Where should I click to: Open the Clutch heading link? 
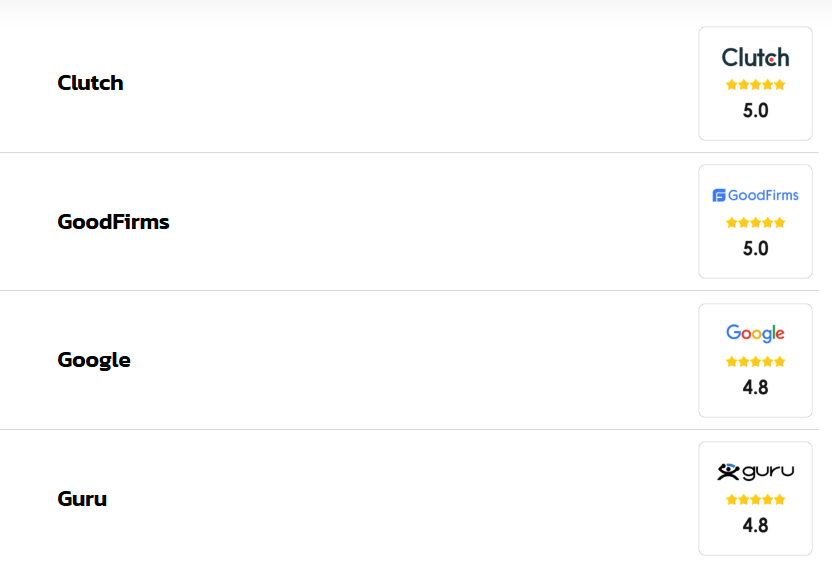pyautogui.click(x=90, y=83)
